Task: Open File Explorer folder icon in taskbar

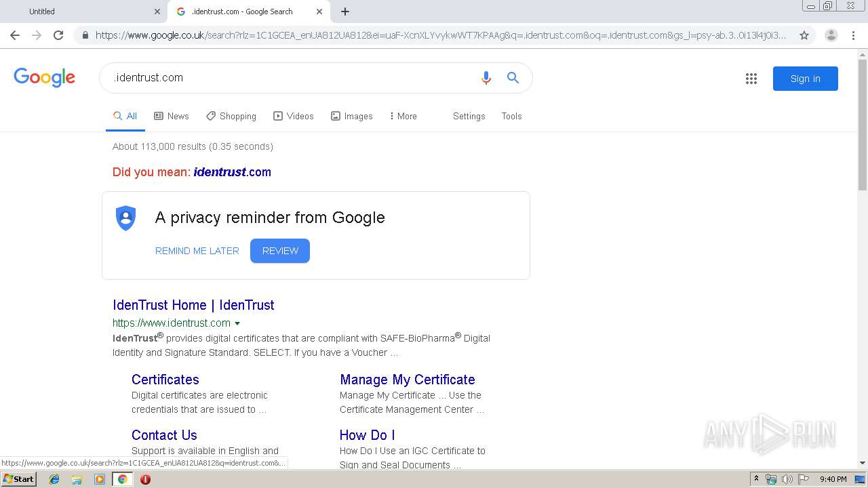Action: [x=77, y=479]
